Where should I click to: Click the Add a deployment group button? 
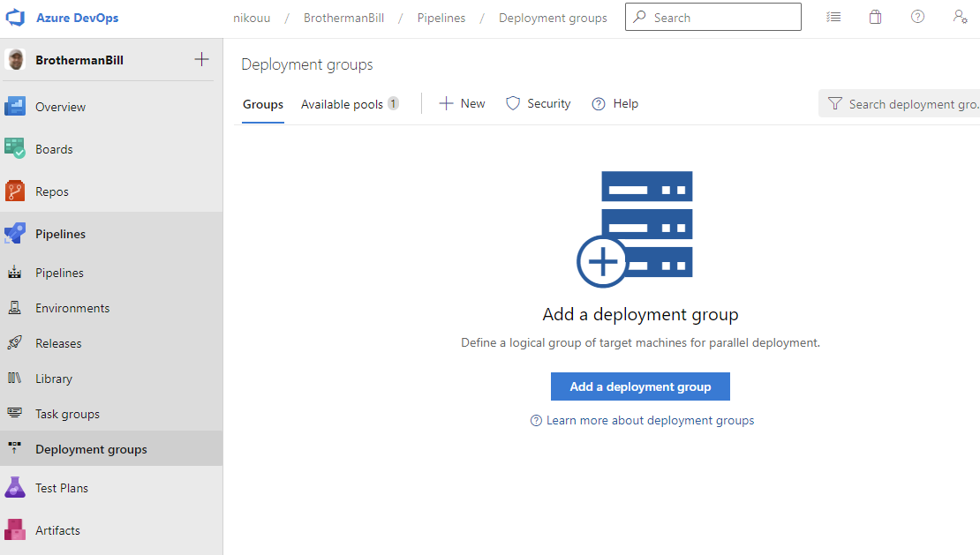tap(640, 386)
